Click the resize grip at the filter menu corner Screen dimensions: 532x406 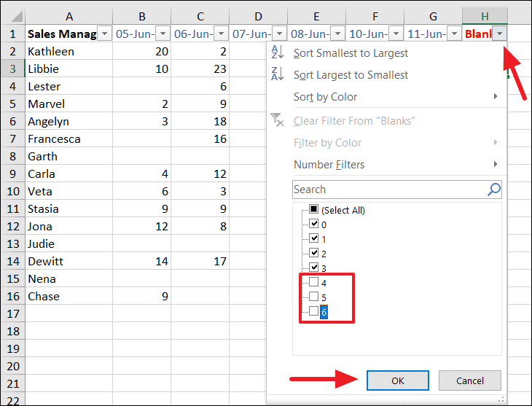tap(501, 399)
